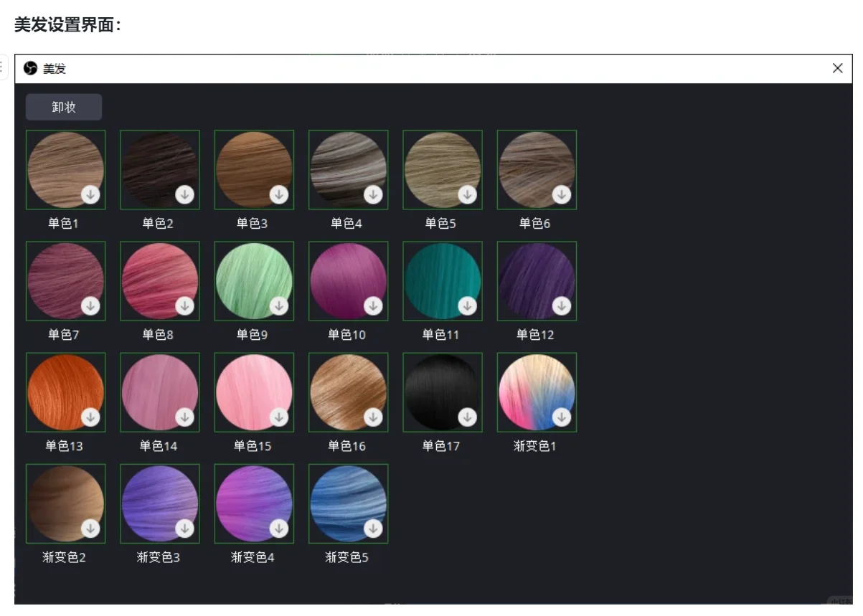Click the 渐变色1 text label

535,446
